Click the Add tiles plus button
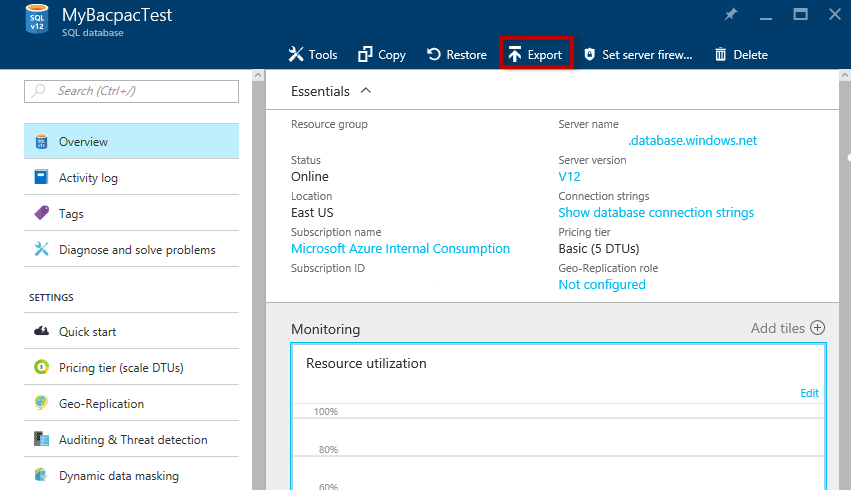 point(817,328)
